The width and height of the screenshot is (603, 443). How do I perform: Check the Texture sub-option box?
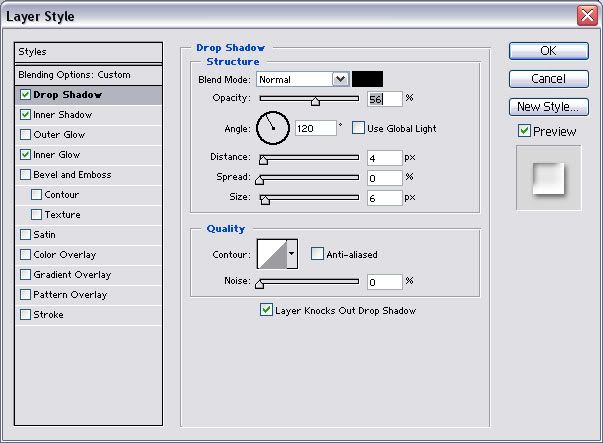pyautogui.click(x=37, y=215)
